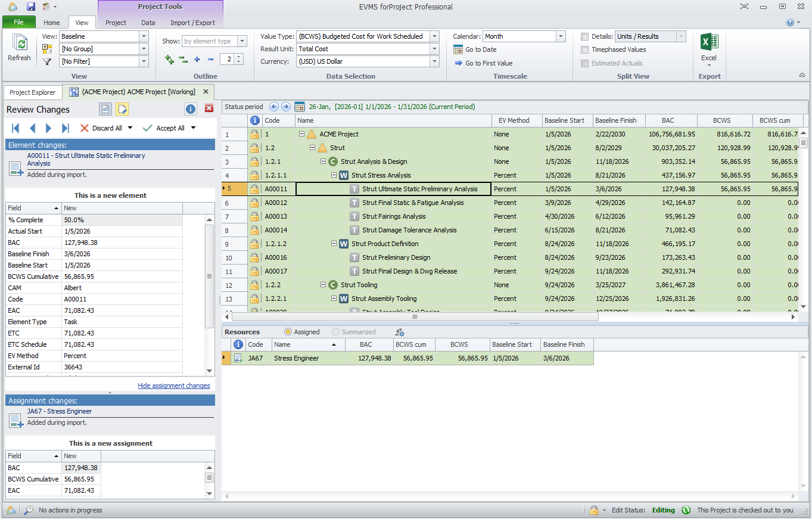Open the View Baseline dropdown
Viewport: 812px width, 519px height.
[x=144, y=36]
